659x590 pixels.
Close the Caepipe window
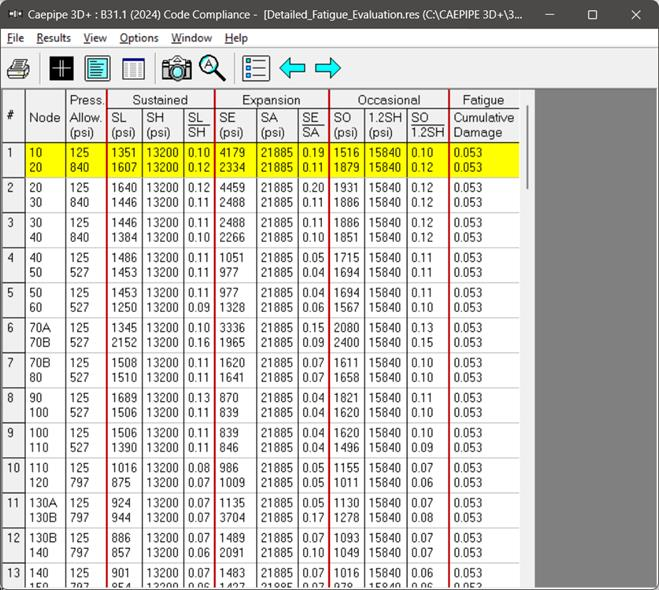[x=636, y=15]
